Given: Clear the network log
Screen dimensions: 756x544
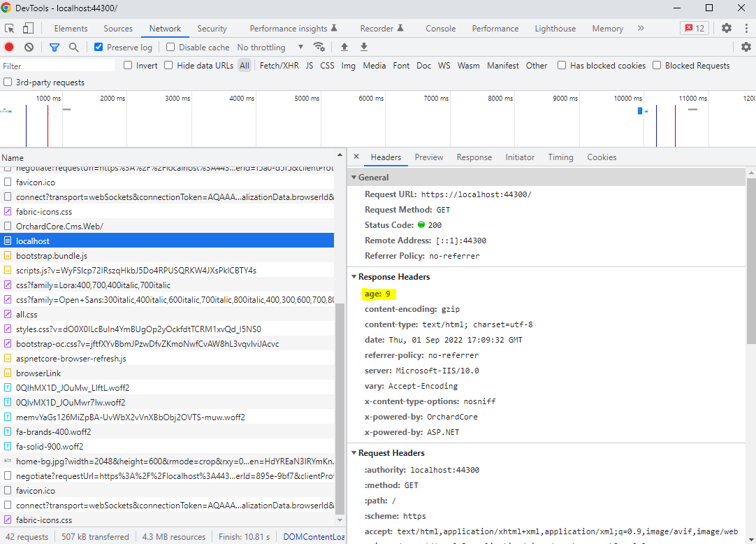Looking at the screenshot, I should point(29,47).
